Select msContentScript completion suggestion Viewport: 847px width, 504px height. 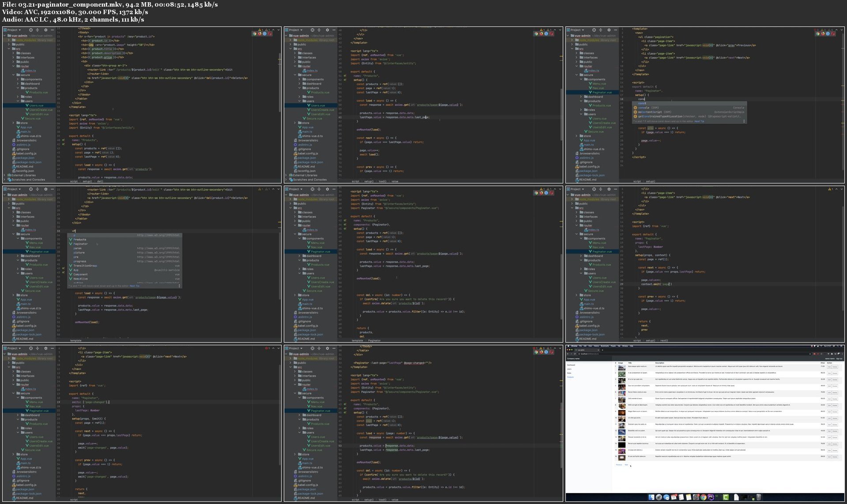point(689,112)
